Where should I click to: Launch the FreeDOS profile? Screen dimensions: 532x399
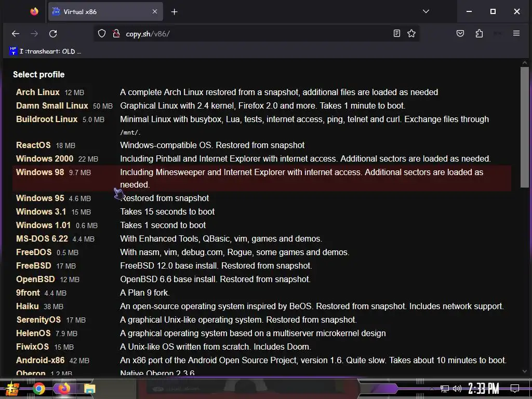34,252
